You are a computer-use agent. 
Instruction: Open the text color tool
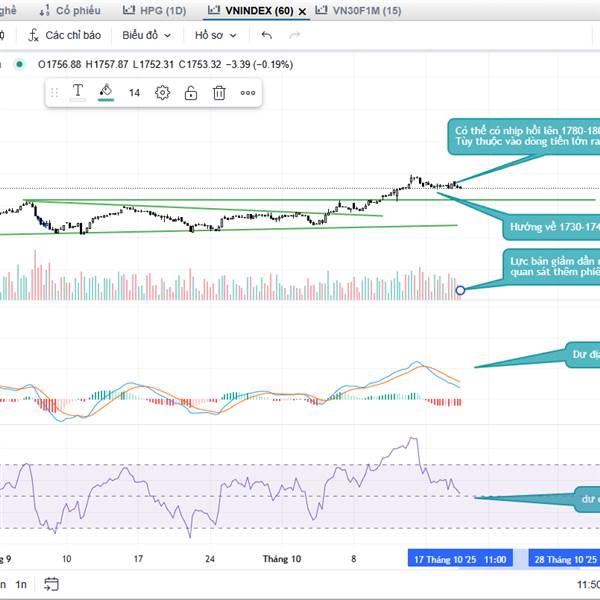(78, 92)
